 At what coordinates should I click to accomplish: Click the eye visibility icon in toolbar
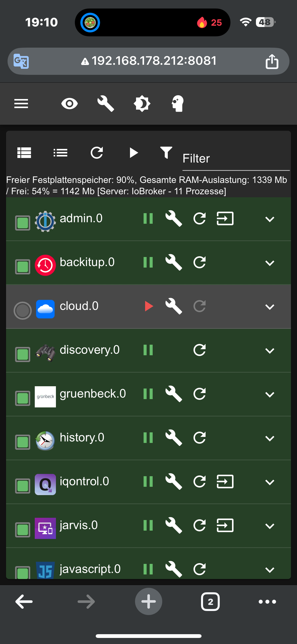[x=69, y=104]
